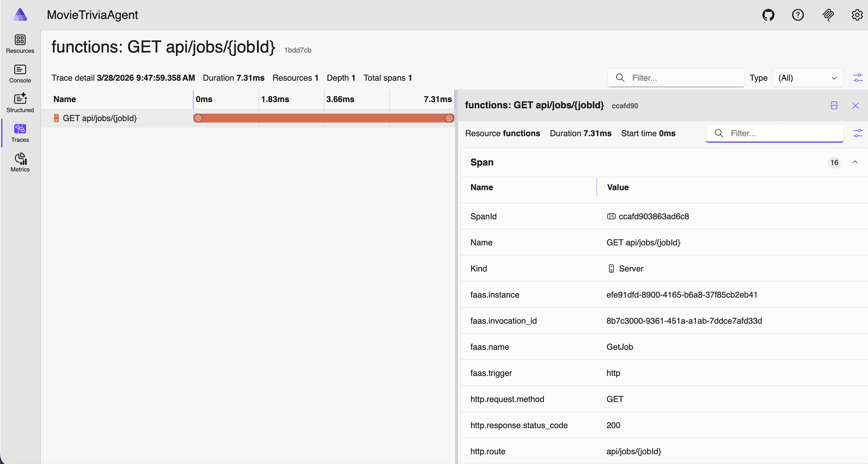868x464 pixels.
Task: Open span details view options icon
Action: (x=858, y=134)
